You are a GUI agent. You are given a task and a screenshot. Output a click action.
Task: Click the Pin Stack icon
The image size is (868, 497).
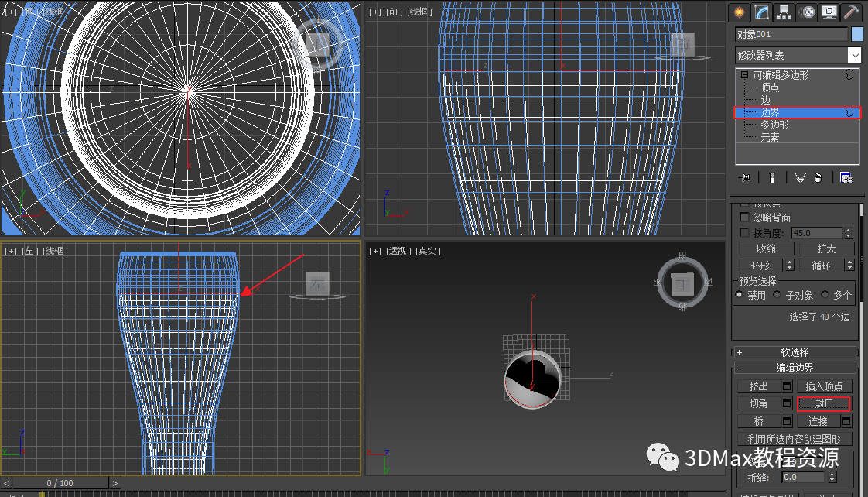tap(745, 178)
